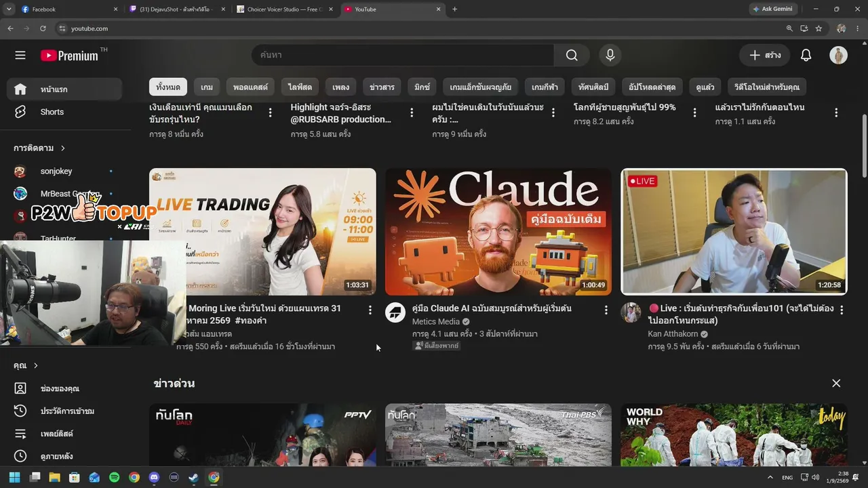Select the พอดแคสต์ filter chip
868x488 pixels.
(x=250, y=87)
